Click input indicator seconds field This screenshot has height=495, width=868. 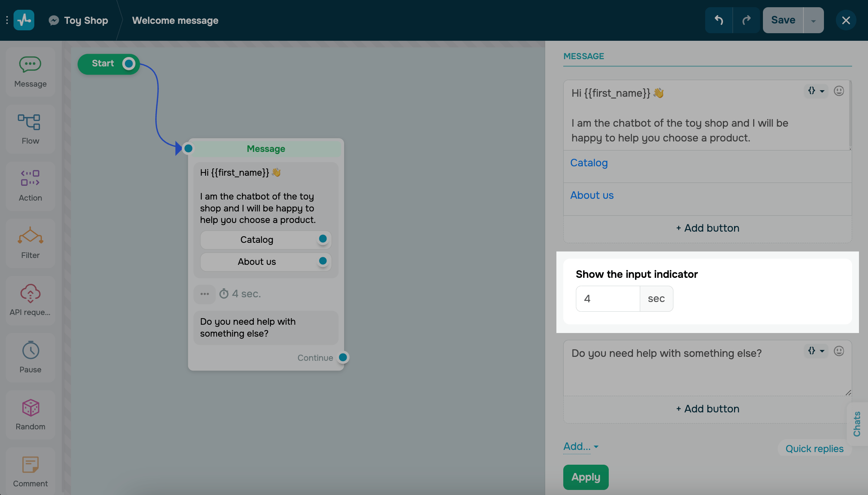coord(607,298)
